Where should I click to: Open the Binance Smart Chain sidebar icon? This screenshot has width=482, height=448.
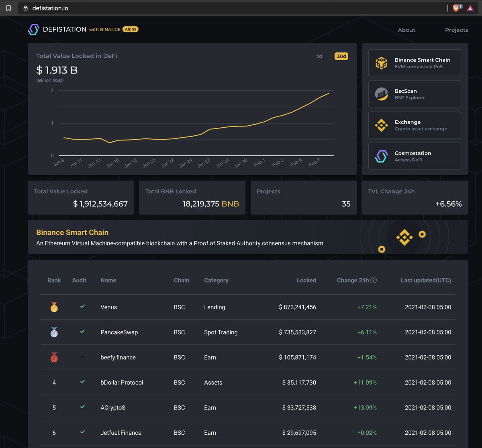[x=381, y=63]
